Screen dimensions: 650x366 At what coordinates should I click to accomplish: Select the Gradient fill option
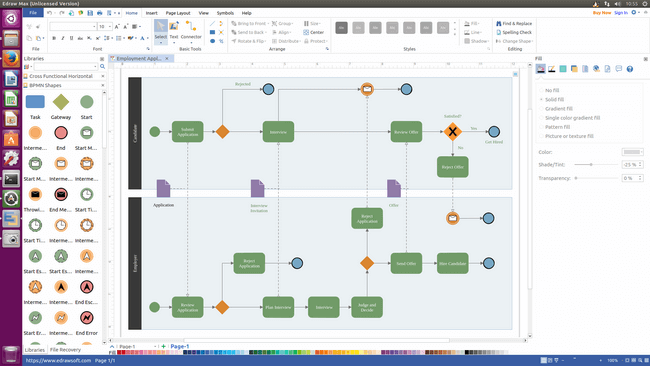tap(555, 109)
